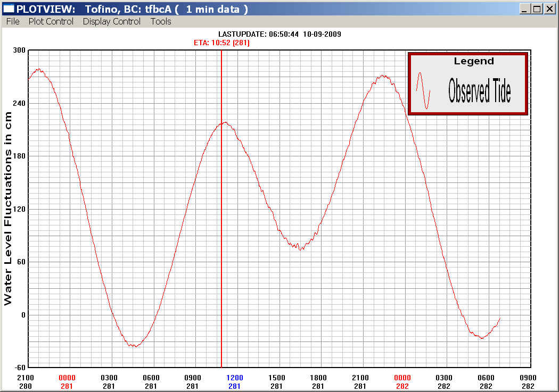This screenshot has width=559, height=392.
Task: Click the 2100 280 time label
Action: (x=26, y=382)
